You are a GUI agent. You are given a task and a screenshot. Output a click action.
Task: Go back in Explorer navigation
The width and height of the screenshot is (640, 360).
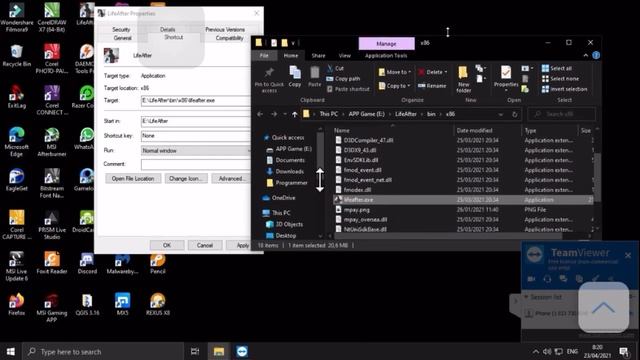[x=260, y=114]
